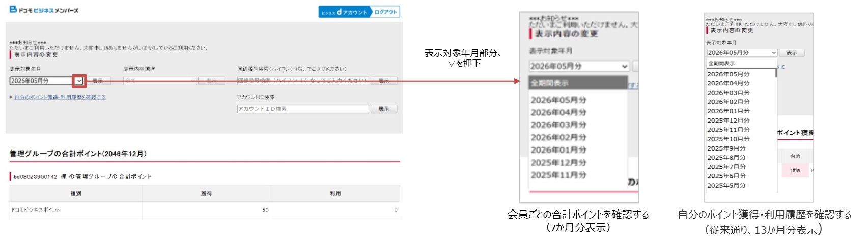The image size is (868, 240).
Task: Choose 2025年11月分 in the 7-month dropdown list
Action: pyautogui.click(x=558, y=175)
